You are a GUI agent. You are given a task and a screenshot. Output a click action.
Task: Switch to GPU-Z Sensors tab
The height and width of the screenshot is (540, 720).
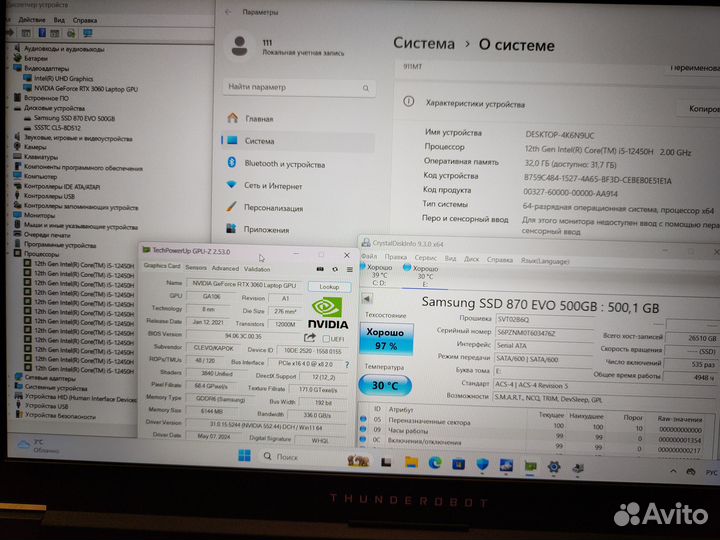pyautogui.click(x=196, y=267)
